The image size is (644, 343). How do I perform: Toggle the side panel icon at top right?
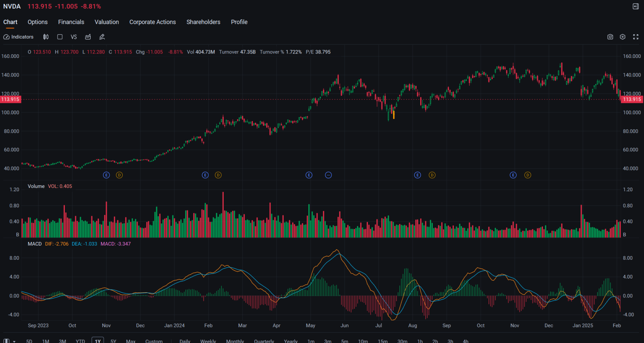pyautogui.click(x=636, y=6)
